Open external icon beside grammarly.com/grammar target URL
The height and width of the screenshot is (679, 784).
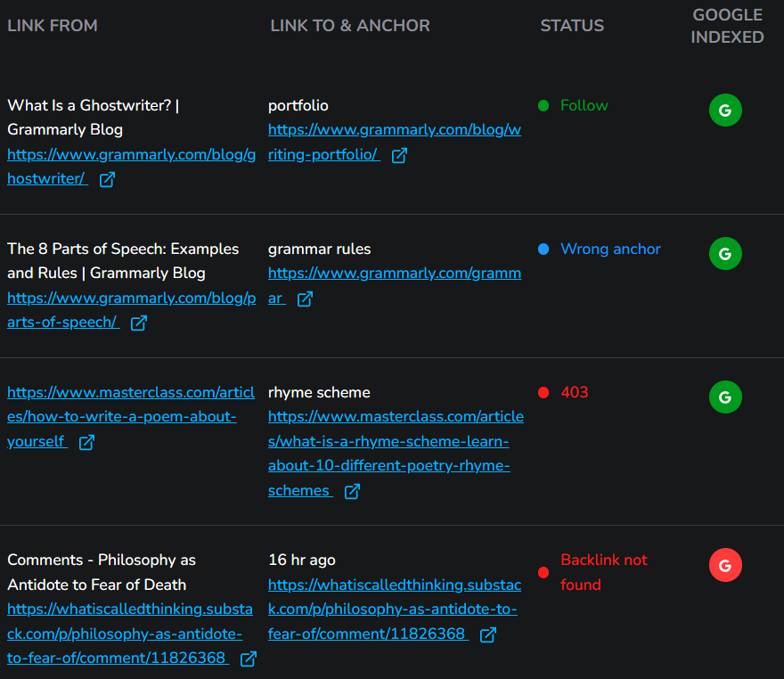click(305, 299)
